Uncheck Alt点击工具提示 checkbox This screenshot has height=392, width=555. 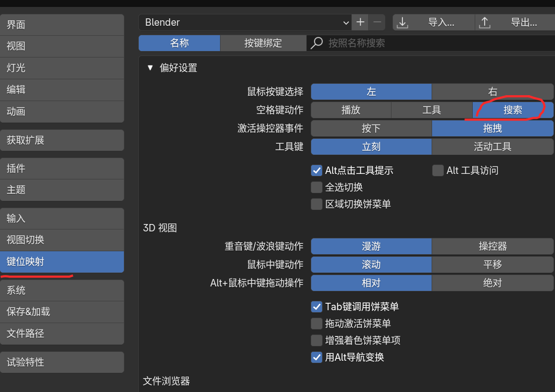pos(317,170)
